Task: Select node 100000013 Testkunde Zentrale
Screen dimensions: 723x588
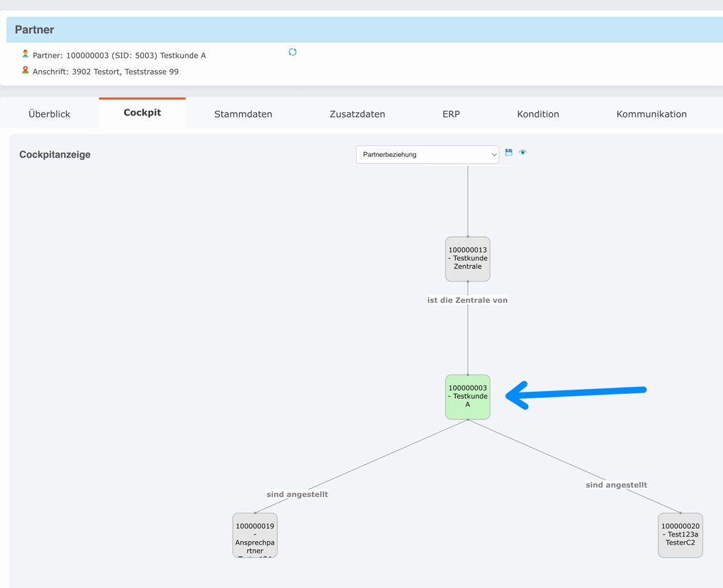Action: click(468, 259)
